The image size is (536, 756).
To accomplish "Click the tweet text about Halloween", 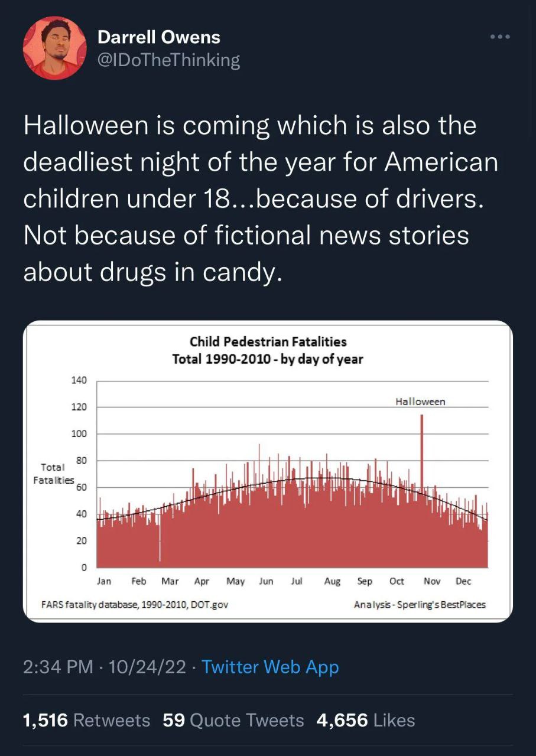I will point(260,198).
